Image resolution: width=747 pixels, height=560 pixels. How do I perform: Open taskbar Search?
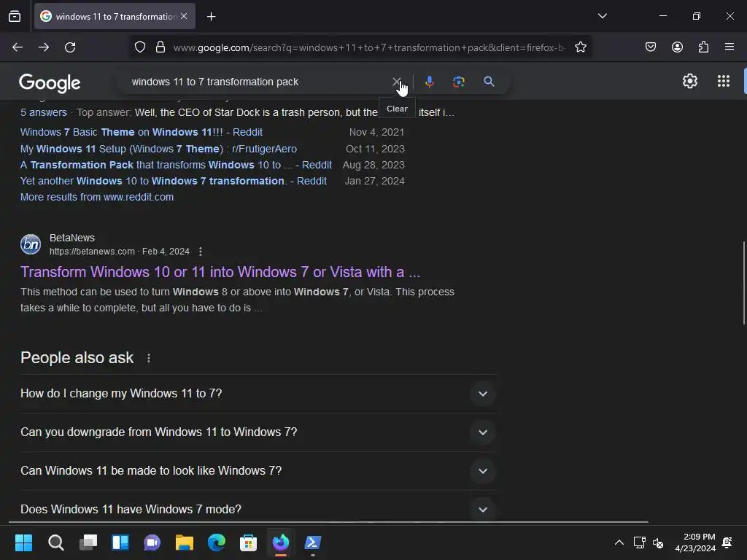[x=55, y=542]
